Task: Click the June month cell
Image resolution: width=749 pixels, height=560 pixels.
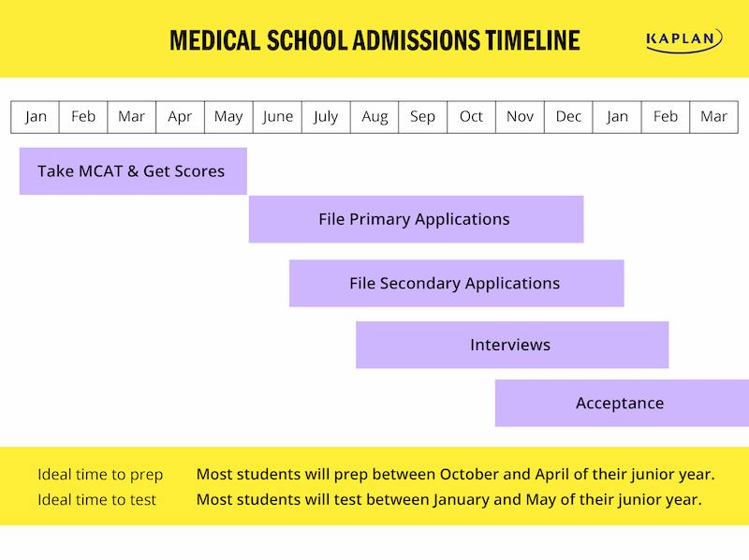Action: [277, 117]
